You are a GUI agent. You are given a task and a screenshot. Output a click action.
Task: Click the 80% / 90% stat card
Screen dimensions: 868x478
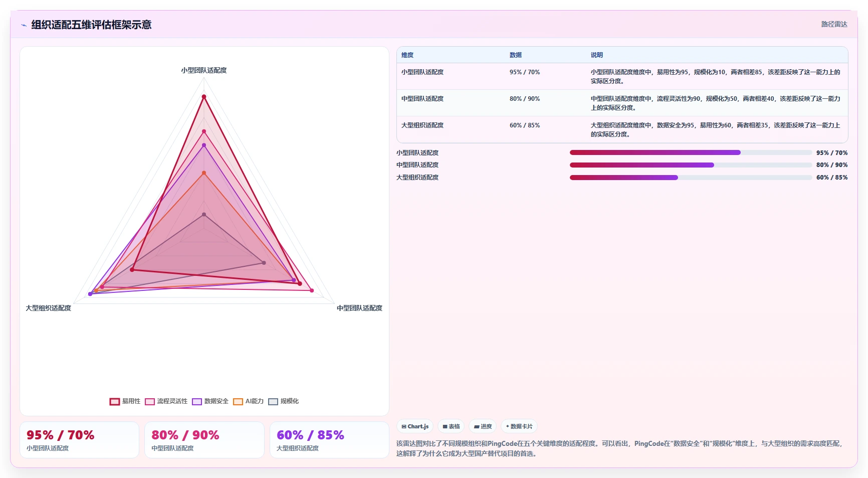coord(204,440)
